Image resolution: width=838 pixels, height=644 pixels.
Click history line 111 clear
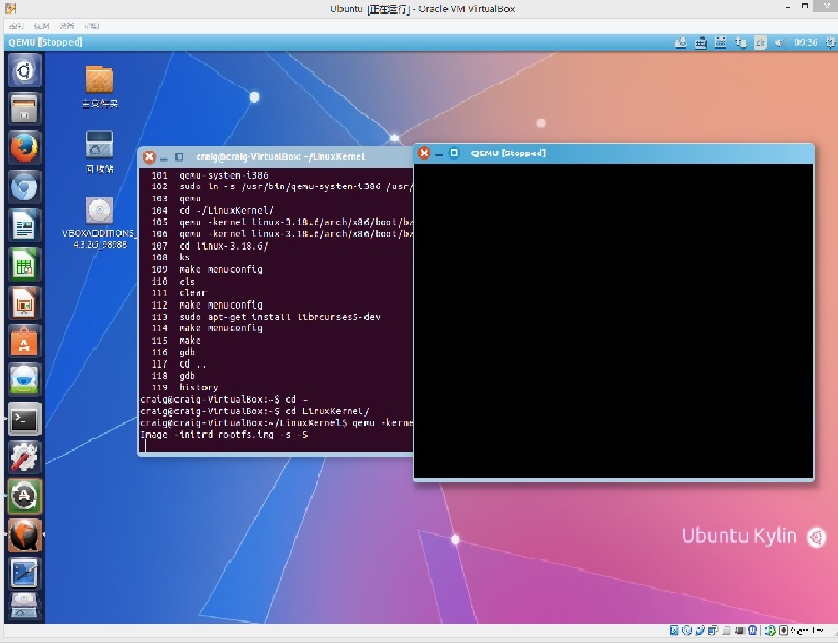coord(179,293)
